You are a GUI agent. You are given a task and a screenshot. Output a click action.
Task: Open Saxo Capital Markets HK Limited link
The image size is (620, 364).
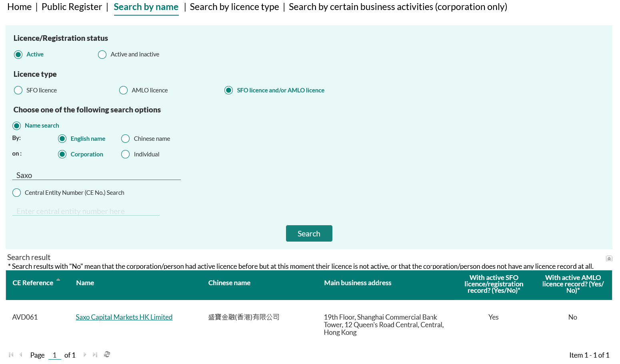coord(124,317)
